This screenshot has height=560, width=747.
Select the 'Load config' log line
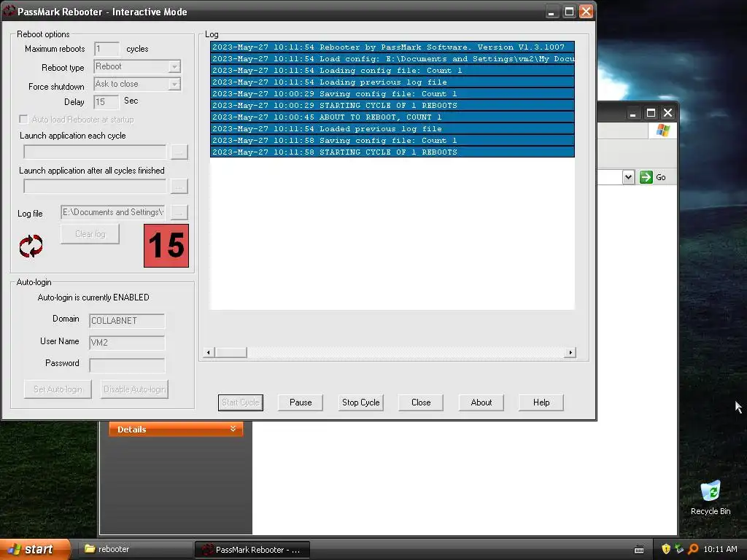click(x=392, y=58)
